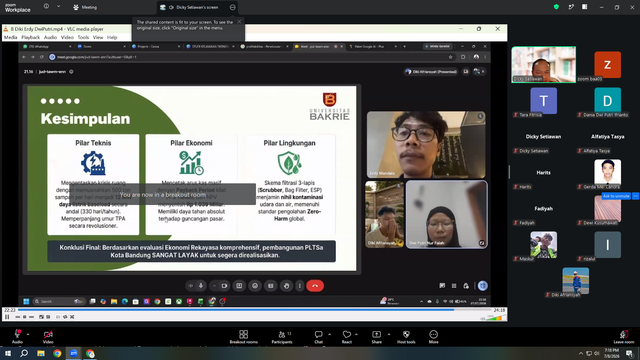640x360 pixels.
Task: Click the Meet URL address bar
Action: (249, 57)
